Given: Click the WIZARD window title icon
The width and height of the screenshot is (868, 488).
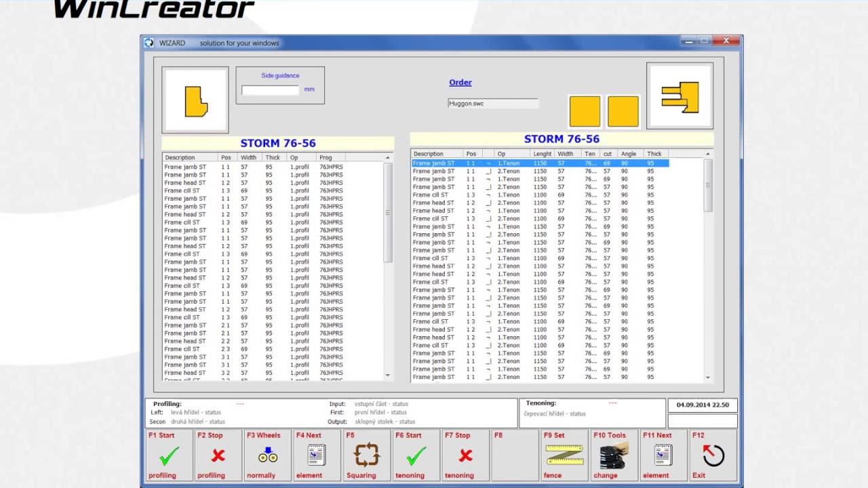Looking at the screenshot, I should pyautogui.click(x=149, y=43).
